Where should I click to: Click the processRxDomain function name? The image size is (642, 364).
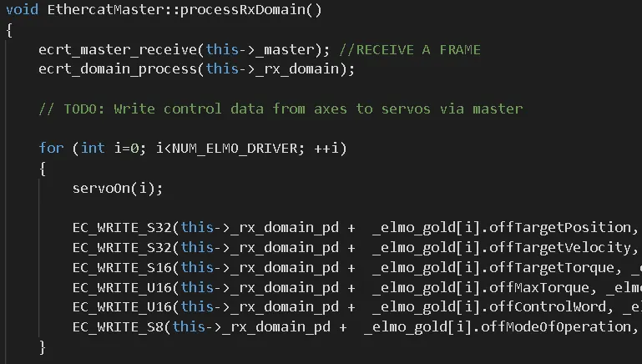coord(243,9)
